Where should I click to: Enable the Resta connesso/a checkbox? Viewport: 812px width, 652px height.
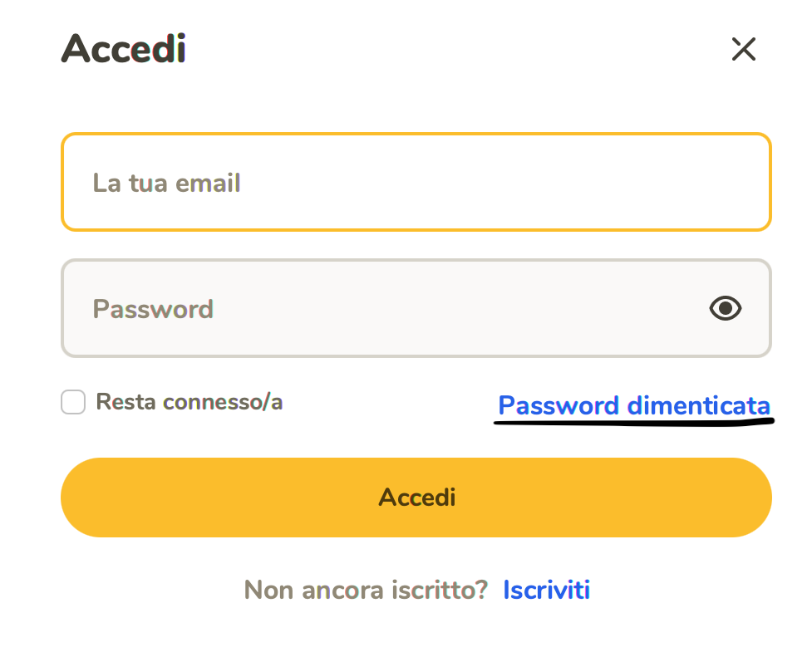click(x=73, y=402)
